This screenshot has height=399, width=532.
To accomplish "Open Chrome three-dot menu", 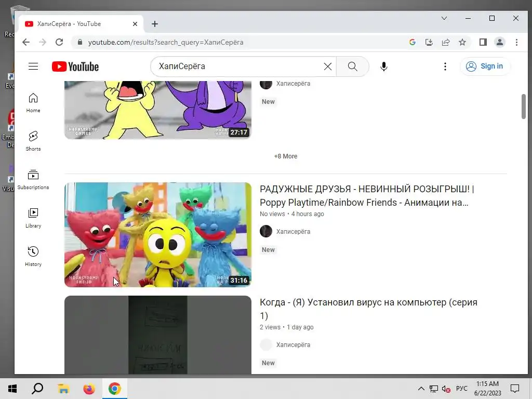I will 516,42.
